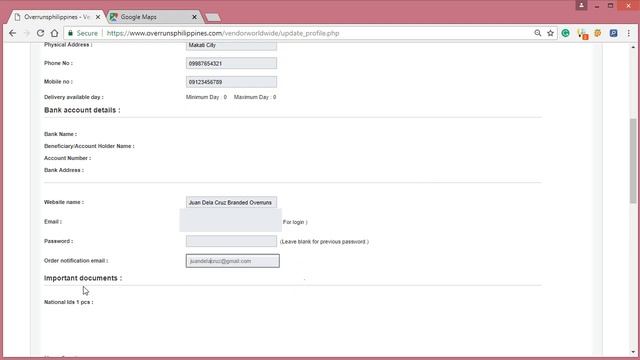The height and width of the screenshot is (360, 640).
Task: Open the extension icon with orange badge
Action: coord(582,34)
